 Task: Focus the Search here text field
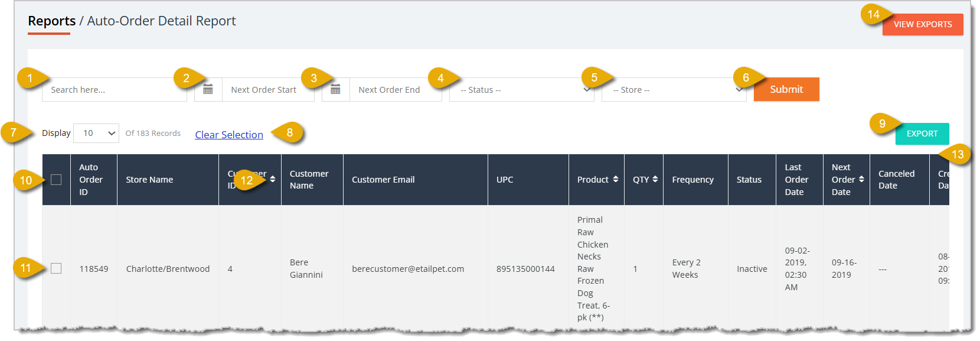115,90
